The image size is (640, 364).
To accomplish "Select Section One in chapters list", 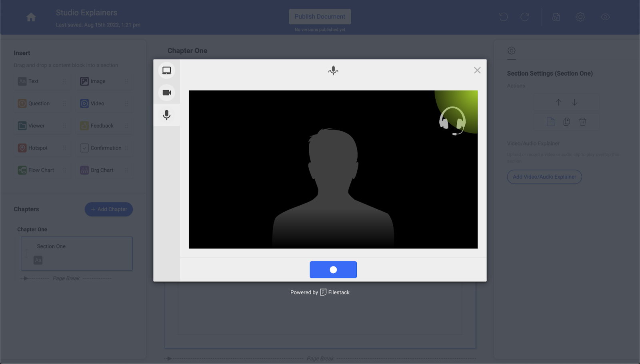I will pyautogui.click(x=76, y=254).
